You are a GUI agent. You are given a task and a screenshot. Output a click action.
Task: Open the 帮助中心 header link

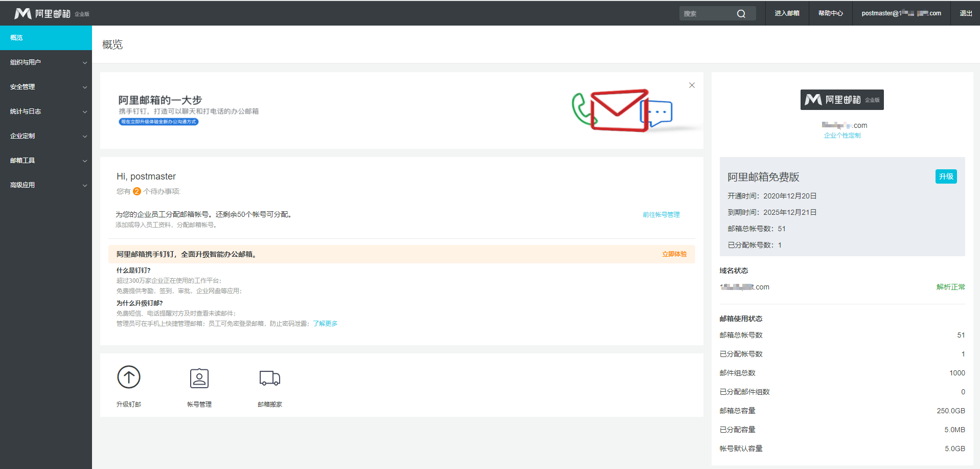click(x=830, y=13)
